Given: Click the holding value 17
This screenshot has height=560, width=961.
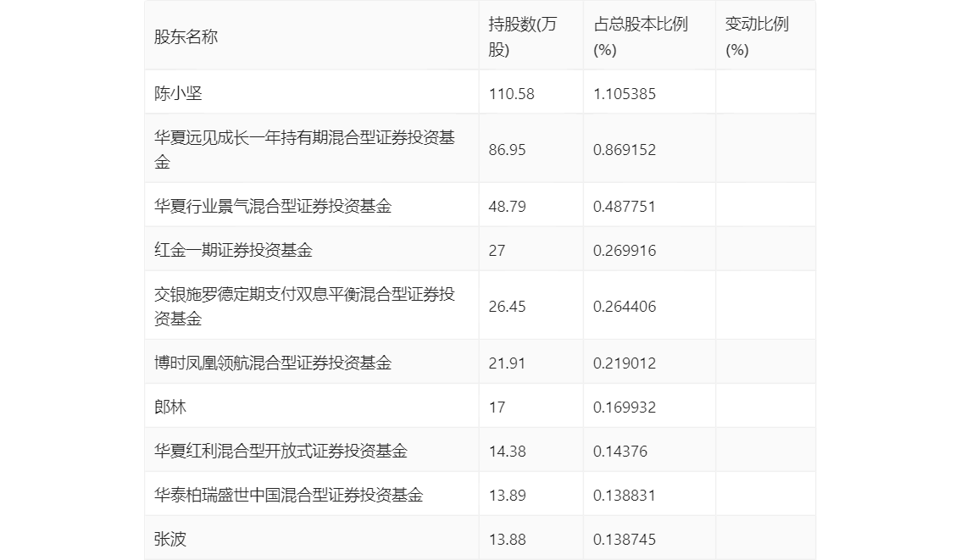Looking at the screenshot, I should (497, 408).
